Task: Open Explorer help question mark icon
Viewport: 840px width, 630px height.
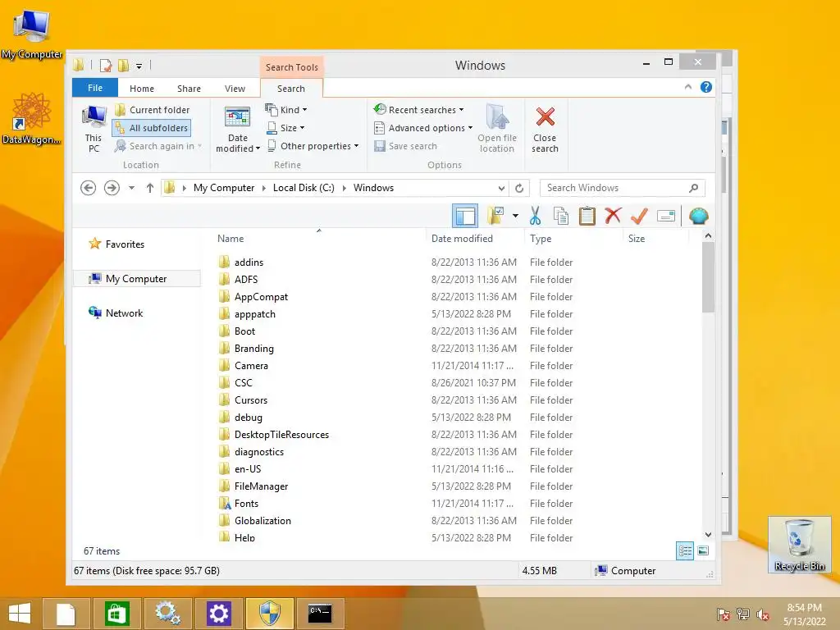Action: 706,87
